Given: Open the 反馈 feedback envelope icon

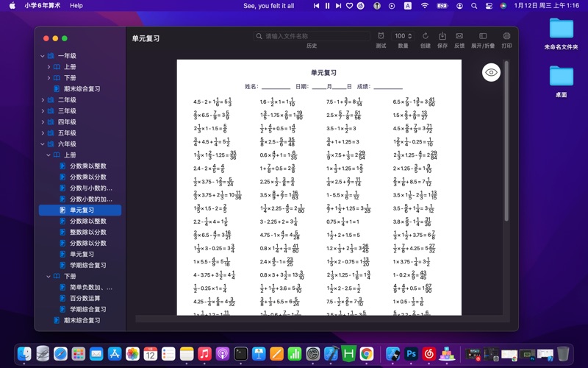Looking at the screenshot, I should click(x=459, y=36).
